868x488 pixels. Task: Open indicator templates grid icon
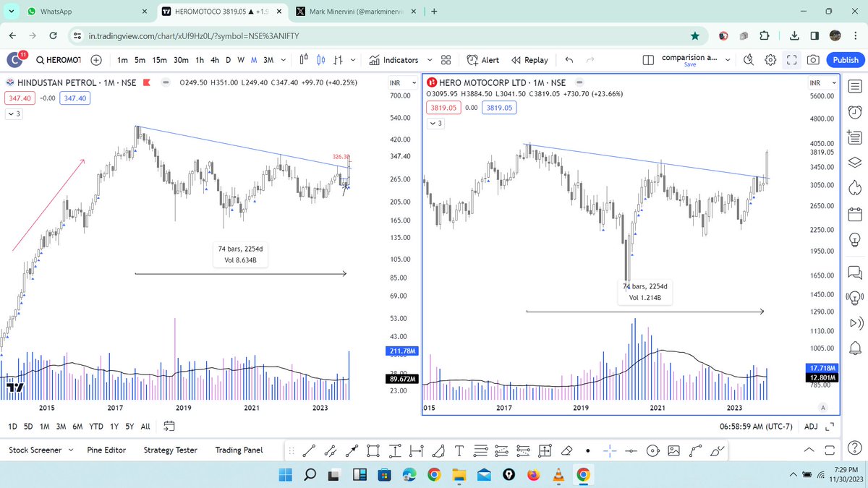click(x=446, y=60)
